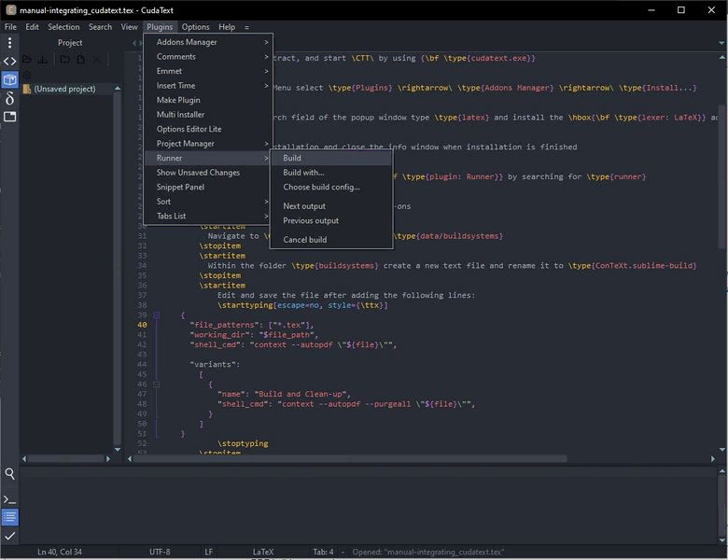
Task: Run Build from the Runner submenu
Action: [x=331, y=158]
